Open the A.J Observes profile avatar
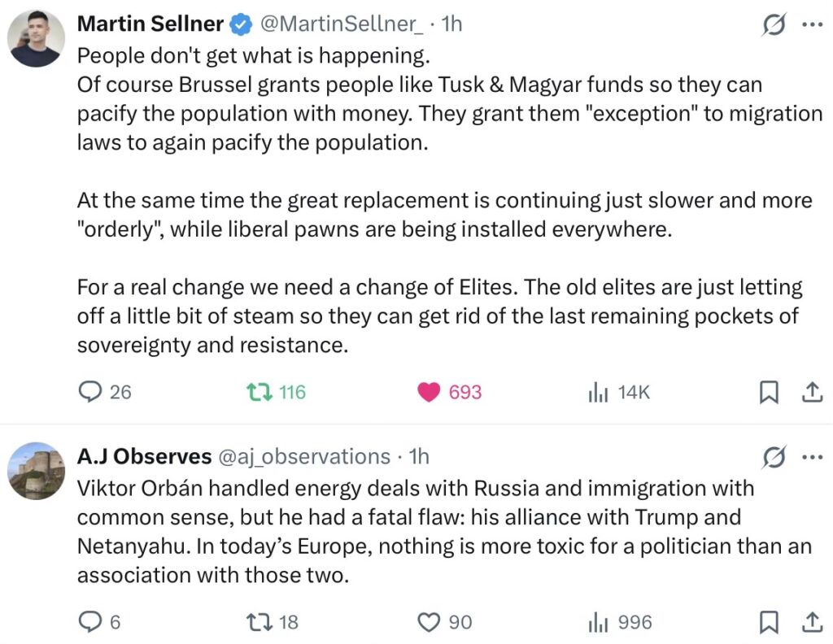This screenshot has width=833, height=644. pos(37,471)
